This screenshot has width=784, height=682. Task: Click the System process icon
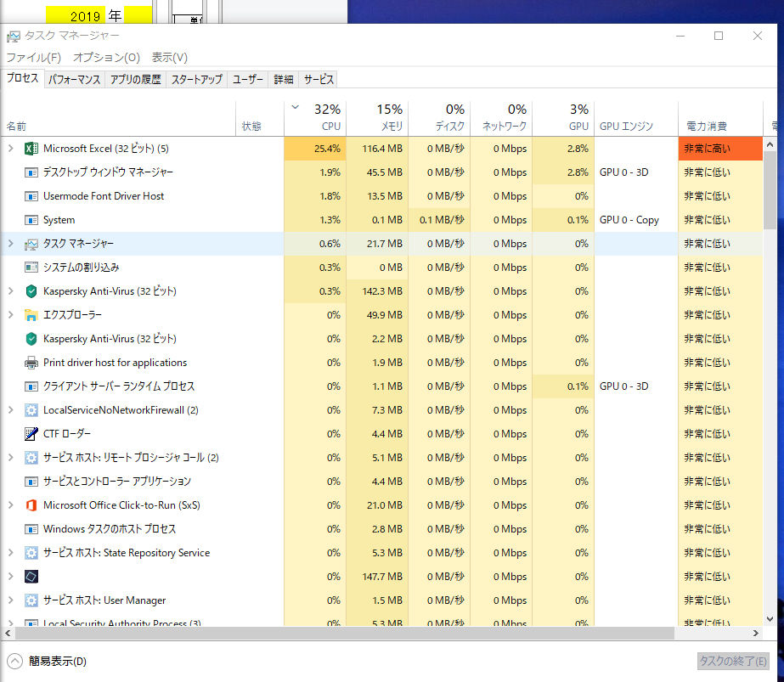pyautogui.click(x=31, y=220)
